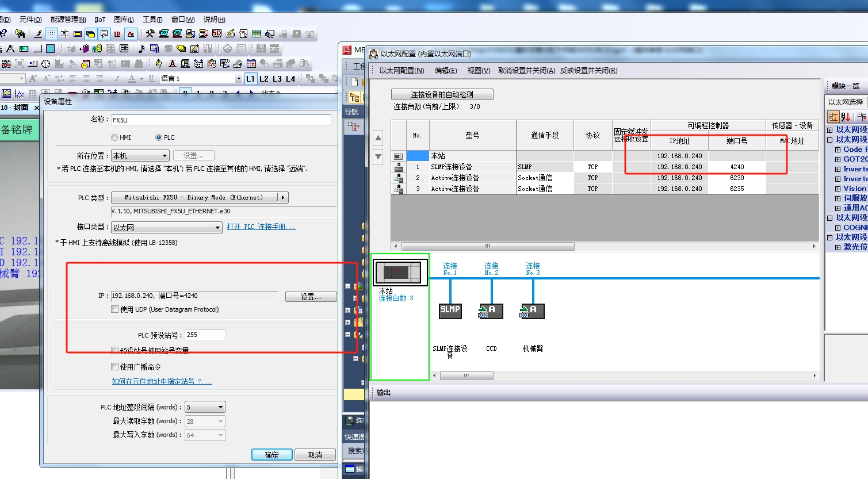Viewport: 868px width, 479px height.
Task: Open the 视图(V) menu
Action: 478,71
